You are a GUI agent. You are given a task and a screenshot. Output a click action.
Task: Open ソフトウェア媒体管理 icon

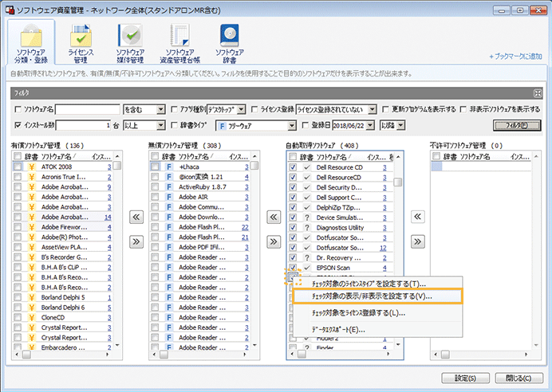point(130,35)
